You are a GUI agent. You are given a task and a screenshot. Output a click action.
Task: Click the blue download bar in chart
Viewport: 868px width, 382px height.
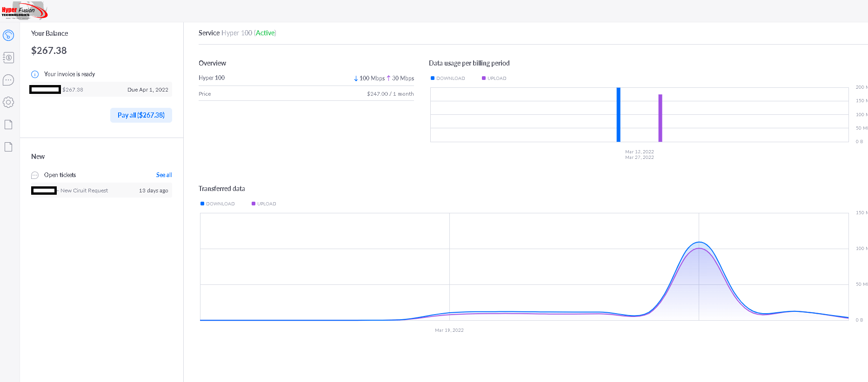pyautogui.click(x=618, y=115)
